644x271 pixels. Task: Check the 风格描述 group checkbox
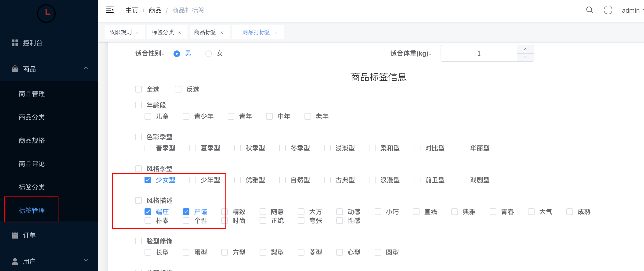pos(138,200)
